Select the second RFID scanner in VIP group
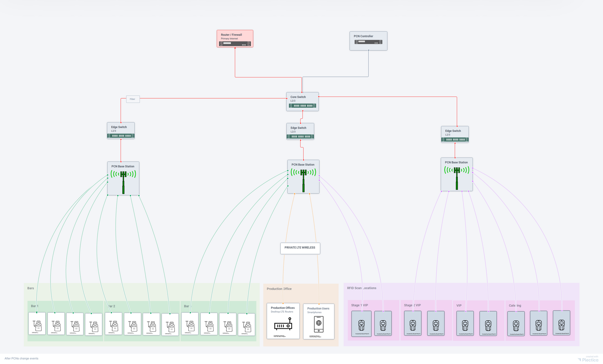 (x=488, y=324)
